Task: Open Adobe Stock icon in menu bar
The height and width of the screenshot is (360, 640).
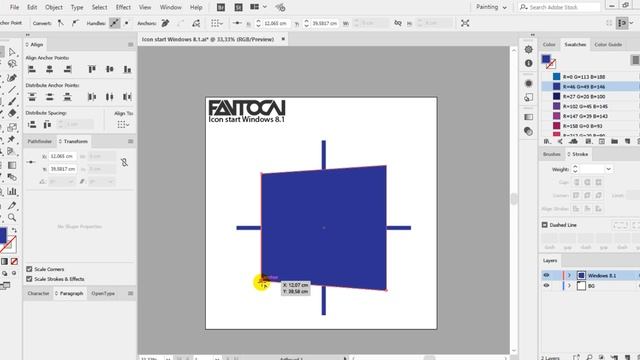Action: coord(238,7)
